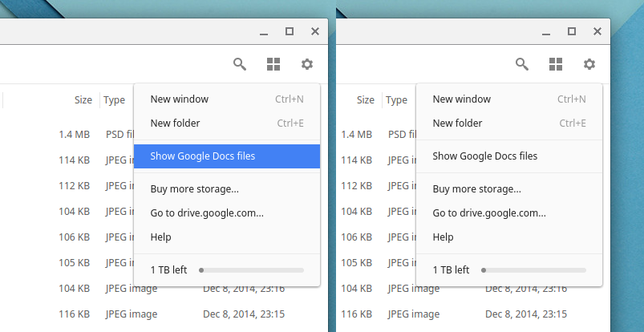Close the gear menu in the right window
This screenshot has width=644, height=332.
pyautogui.click(x=589, y=64)
